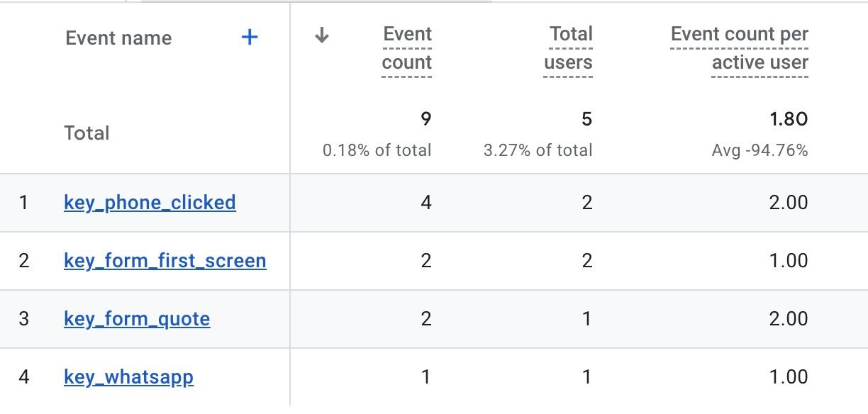Click the event count value for key_whatsapp
The width and height of the screenshot is (868, 414).
tap(425, 377)
